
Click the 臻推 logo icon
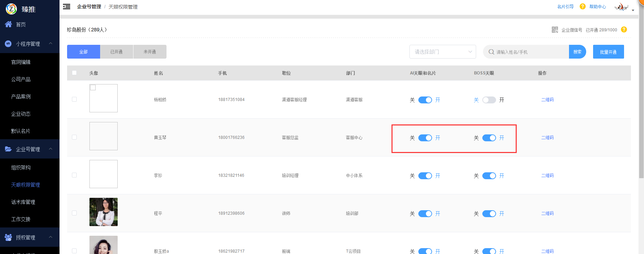click(x=11, y=9)
